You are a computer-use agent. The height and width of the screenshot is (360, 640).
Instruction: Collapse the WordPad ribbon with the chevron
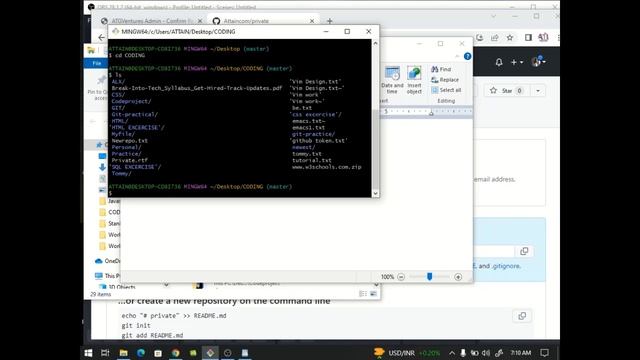457,56
